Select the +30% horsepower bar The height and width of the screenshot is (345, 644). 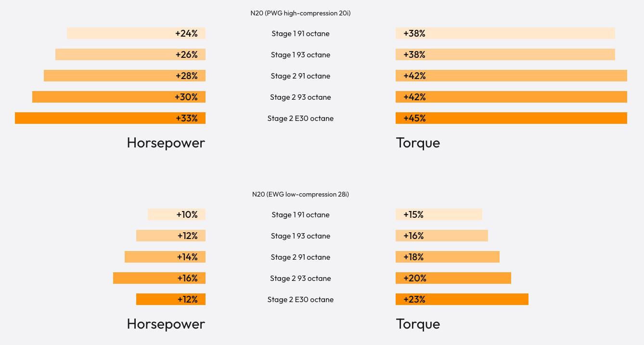tap(119, 97)
